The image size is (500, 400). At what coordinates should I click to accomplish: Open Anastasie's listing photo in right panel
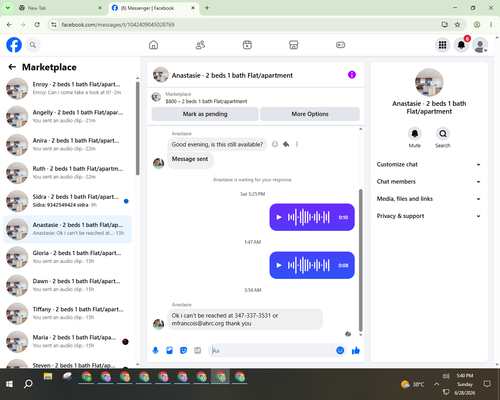pos(429,82)
